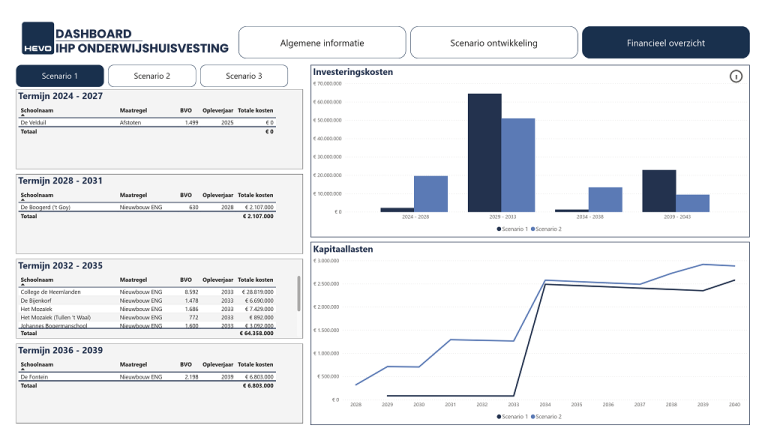Click the HEVO logo
Screen dimensions: 768x440
(x=38, y=38)
